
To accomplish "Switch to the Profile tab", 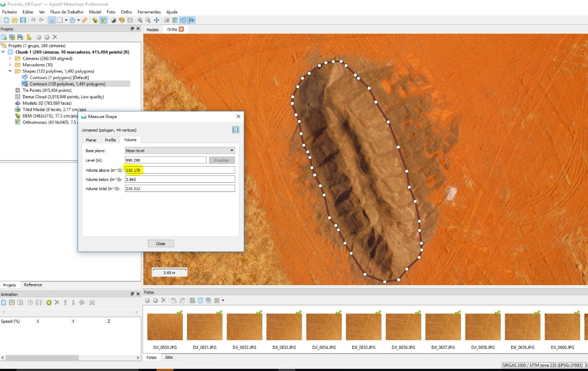I will tap(110, 140).
